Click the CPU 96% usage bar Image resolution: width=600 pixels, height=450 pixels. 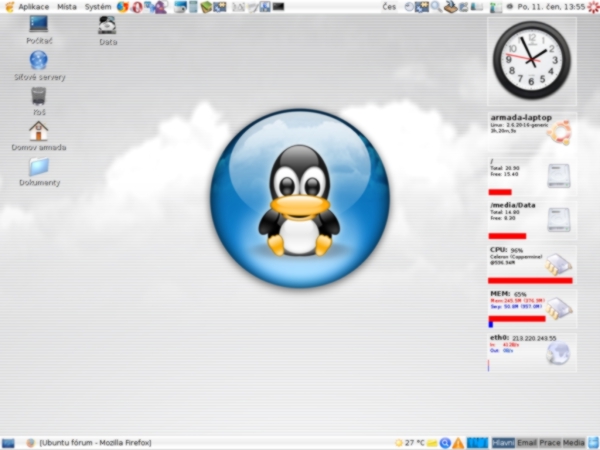coord(530,280)
